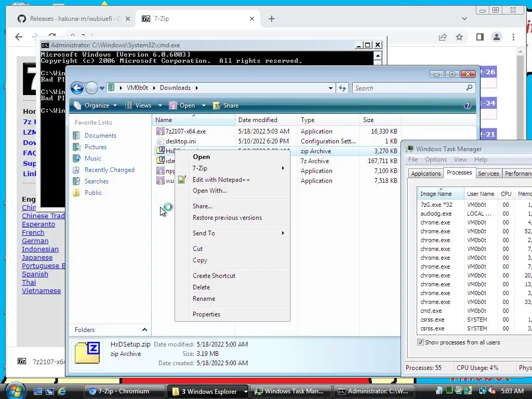Click the Chromium share page icon

coord(443,37)
